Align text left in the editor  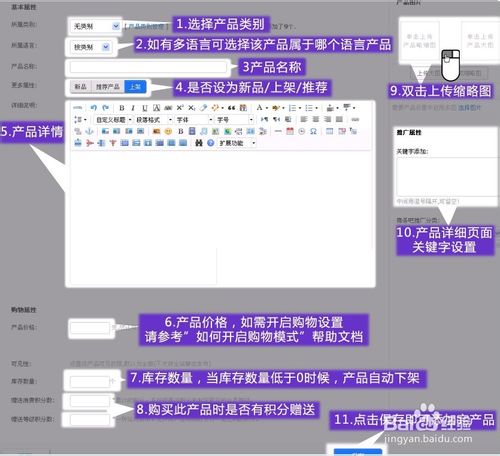tap(304, 119)
